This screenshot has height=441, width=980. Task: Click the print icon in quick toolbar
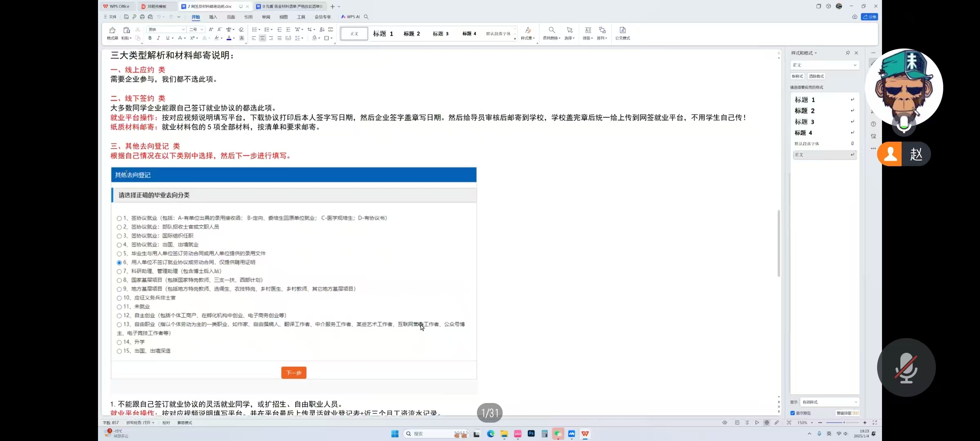[142, 17]
